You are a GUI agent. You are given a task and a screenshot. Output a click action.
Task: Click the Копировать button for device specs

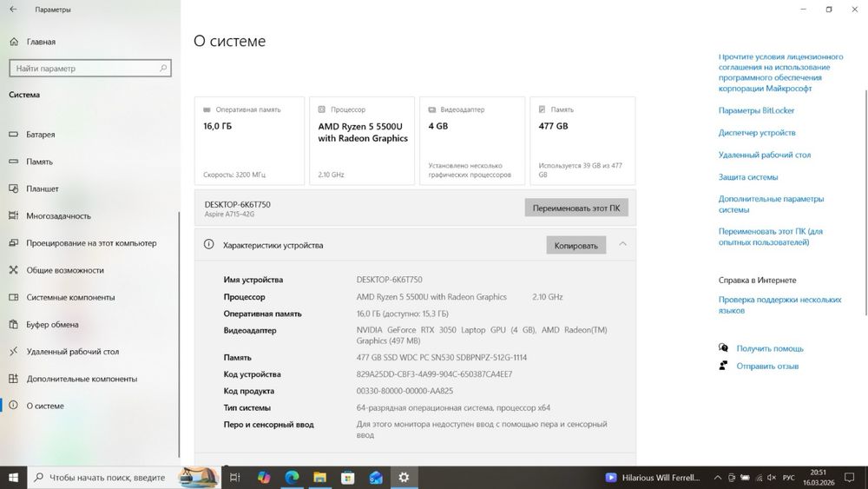click(x=575, y=245)
